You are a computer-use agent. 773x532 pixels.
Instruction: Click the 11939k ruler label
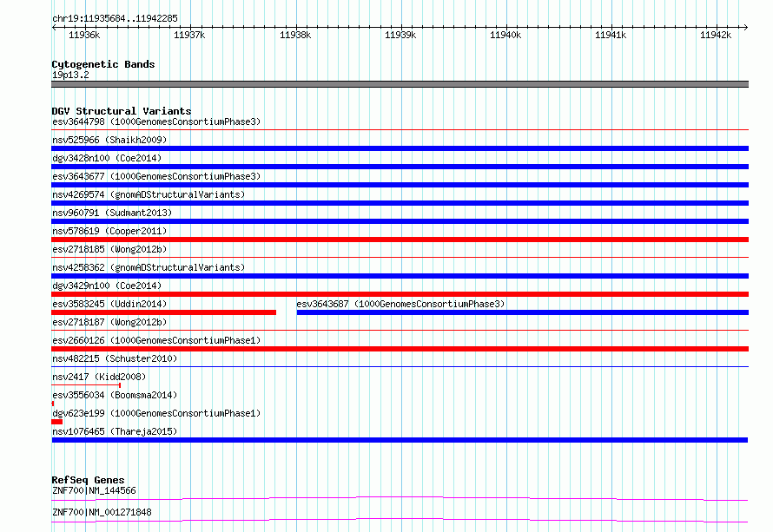(x=400, y=35)
